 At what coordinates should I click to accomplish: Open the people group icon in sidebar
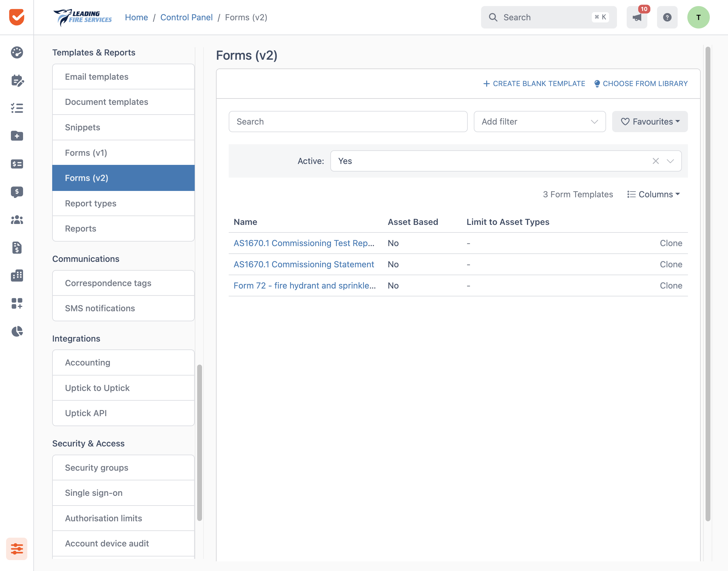tap(17, 220)
